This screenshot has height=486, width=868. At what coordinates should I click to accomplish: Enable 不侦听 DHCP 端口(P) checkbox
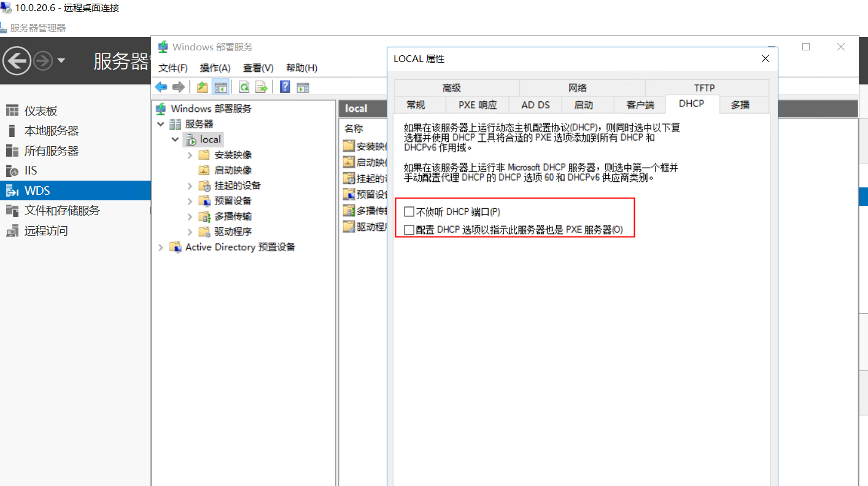(409, 212)
